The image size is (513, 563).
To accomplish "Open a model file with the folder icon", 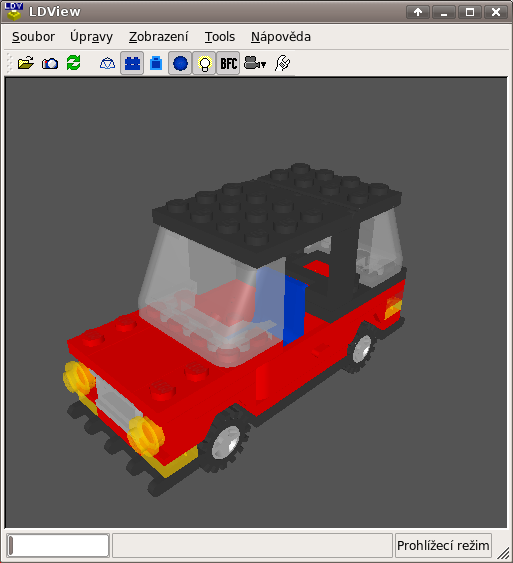I will (x=25, y=64).
